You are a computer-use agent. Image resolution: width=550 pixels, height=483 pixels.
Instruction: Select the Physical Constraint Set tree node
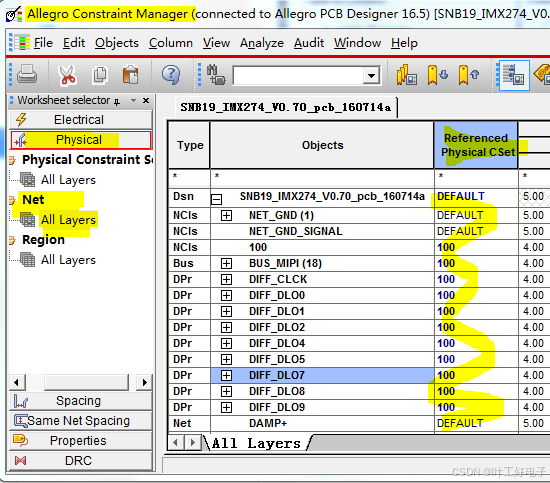(x=88, y=160)
